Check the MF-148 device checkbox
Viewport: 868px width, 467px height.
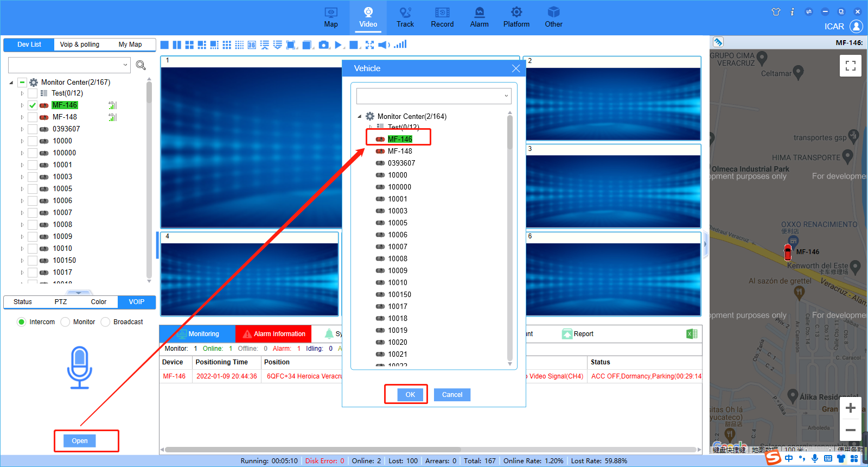click(33, 117)
